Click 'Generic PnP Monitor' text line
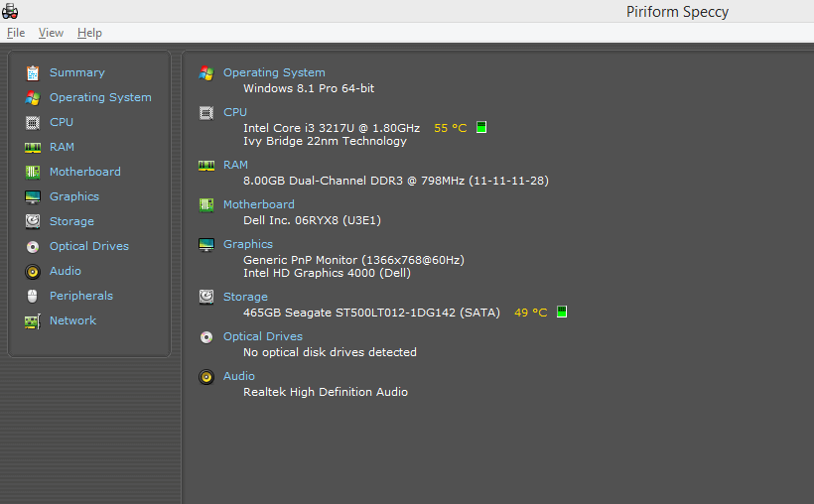This screenshot has width=814, height=504. 353,260
